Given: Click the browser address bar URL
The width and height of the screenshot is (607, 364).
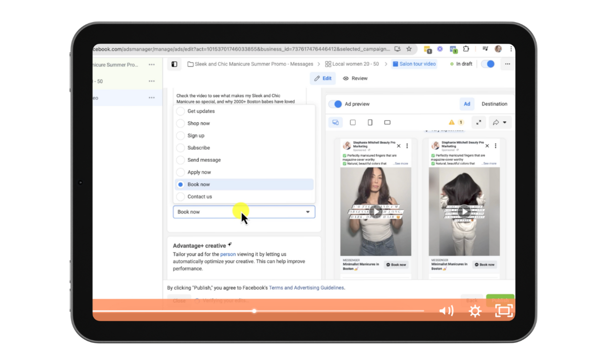Looking at the screenshot, I should click(x=242, y=49).
